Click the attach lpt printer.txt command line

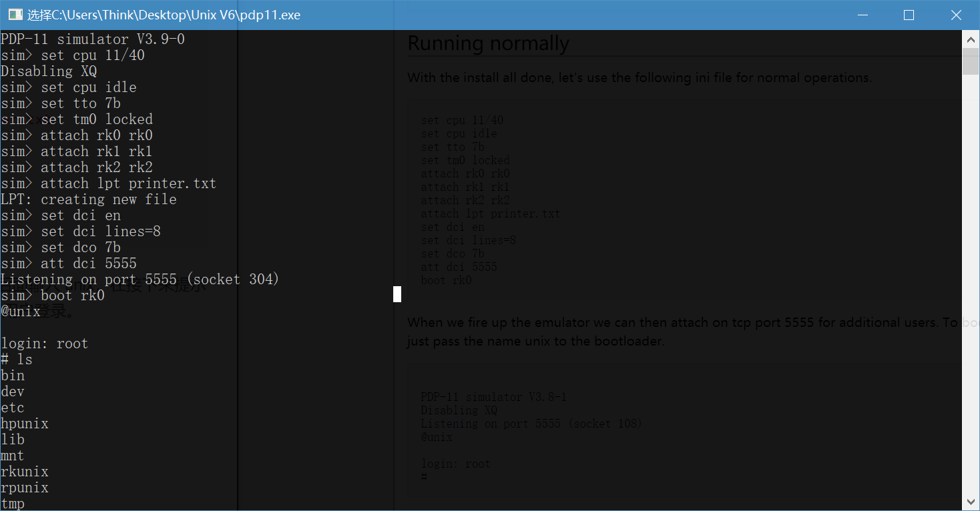[109, 183]
